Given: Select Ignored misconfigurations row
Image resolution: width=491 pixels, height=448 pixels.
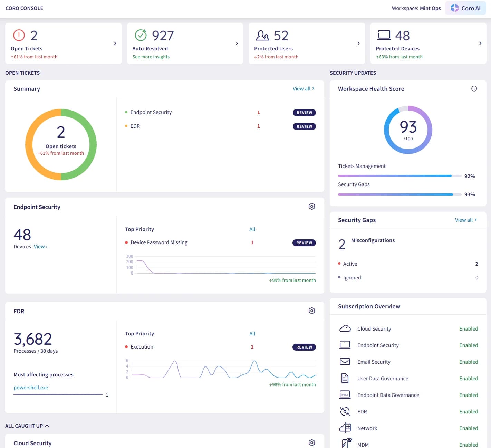Looking at the screenshot, I should click(408, 278).
